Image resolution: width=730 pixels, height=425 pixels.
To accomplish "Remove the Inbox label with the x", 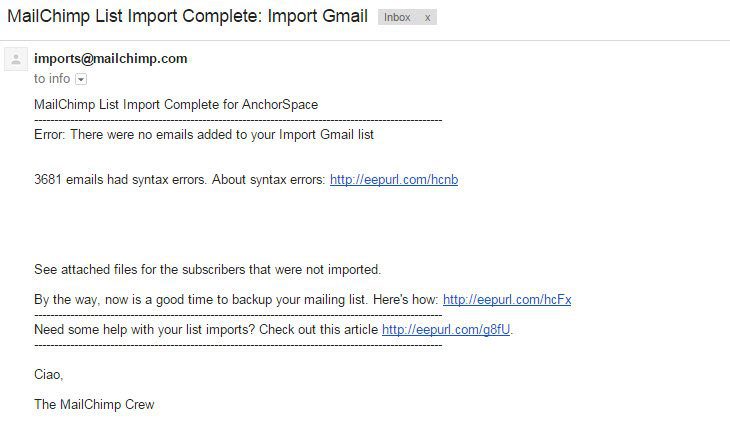I will point(427,17).
